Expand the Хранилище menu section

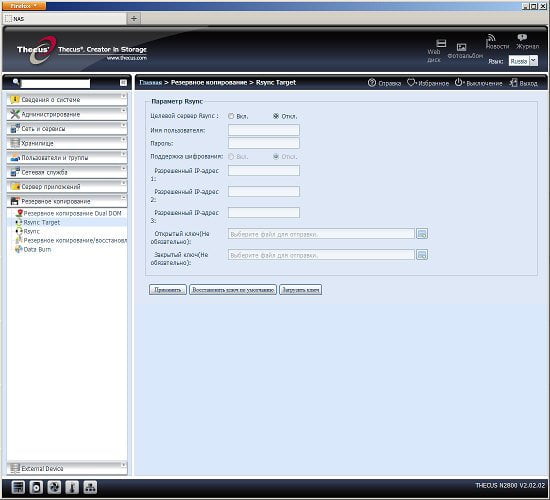[67, 143]
